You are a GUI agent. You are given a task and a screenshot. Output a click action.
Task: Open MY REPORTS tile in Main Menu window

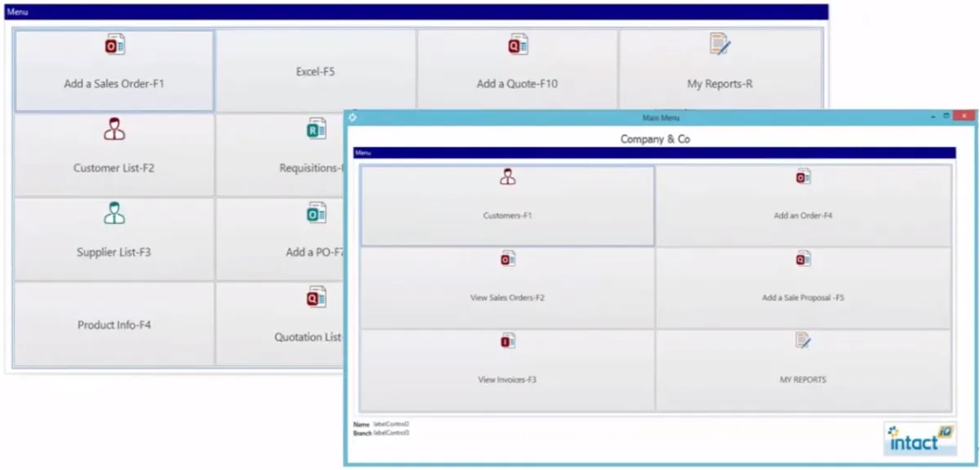pyautogui.click(x=804, y=369)
